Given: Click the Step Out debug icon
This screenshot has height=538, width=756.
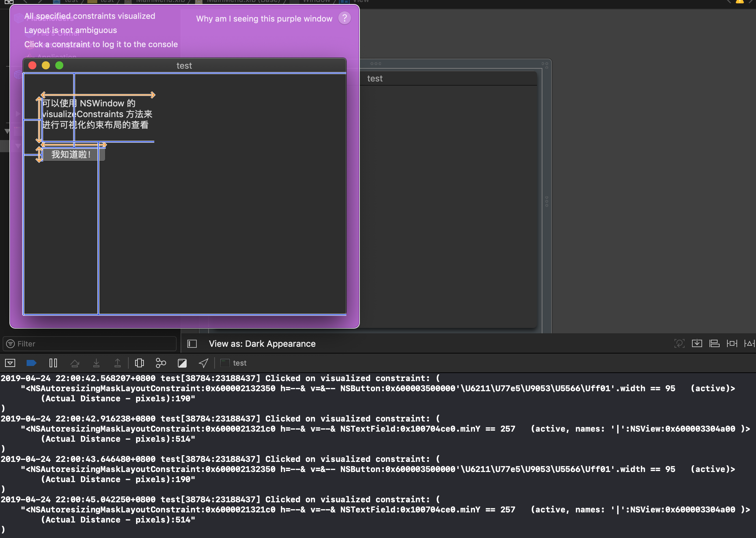Looking at the screenshot, I should (118, 363).
